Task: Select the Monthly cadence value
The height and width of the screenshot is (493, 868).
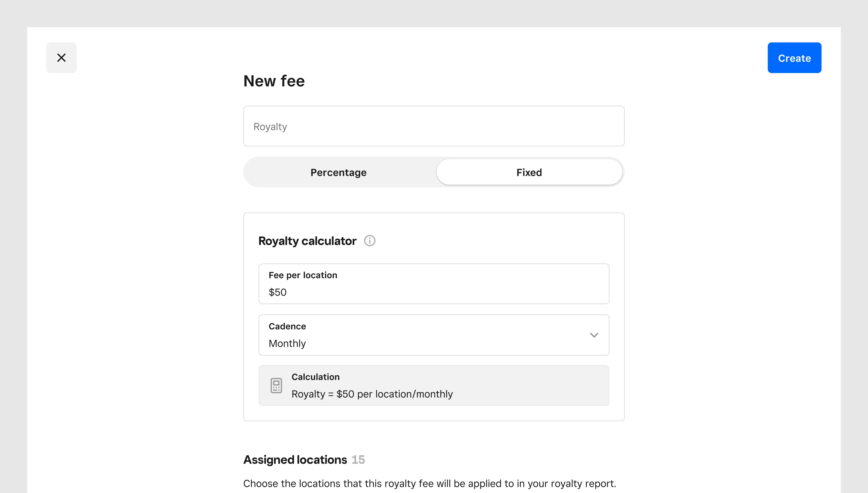Action: point(287,343)
